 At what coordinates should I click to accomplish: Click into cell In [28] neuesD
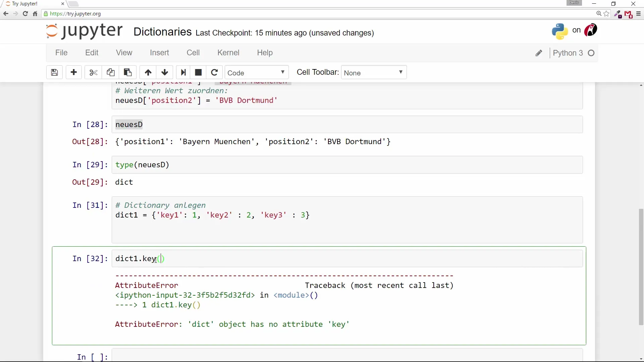click(x=347, y=124)
